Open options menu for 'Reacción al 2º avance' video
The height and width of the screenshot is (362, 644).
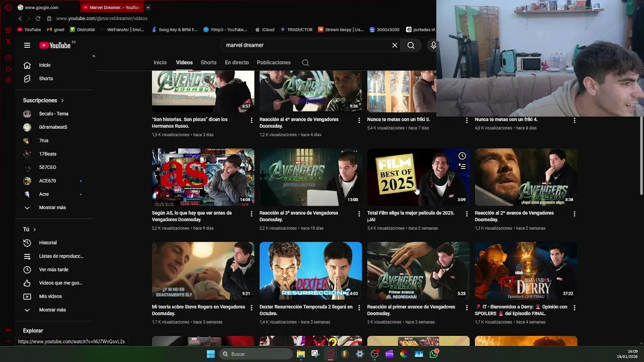pos(574,214)
